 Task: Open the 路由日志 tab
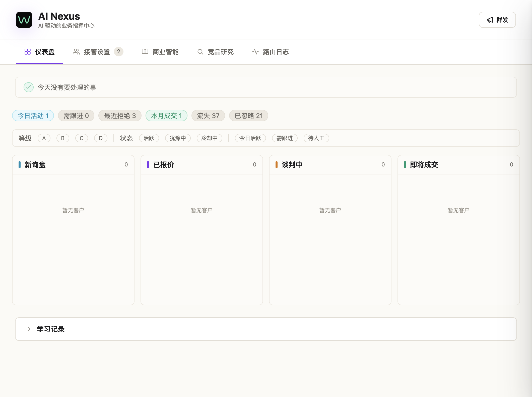pos(271,52)
